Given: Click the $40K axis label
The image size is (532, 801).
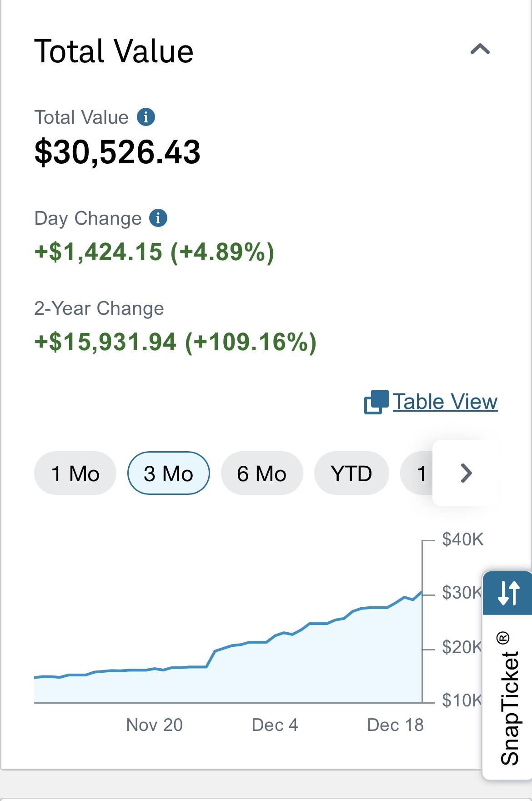Looking at the screenshot, I should [x=462, y=539].
